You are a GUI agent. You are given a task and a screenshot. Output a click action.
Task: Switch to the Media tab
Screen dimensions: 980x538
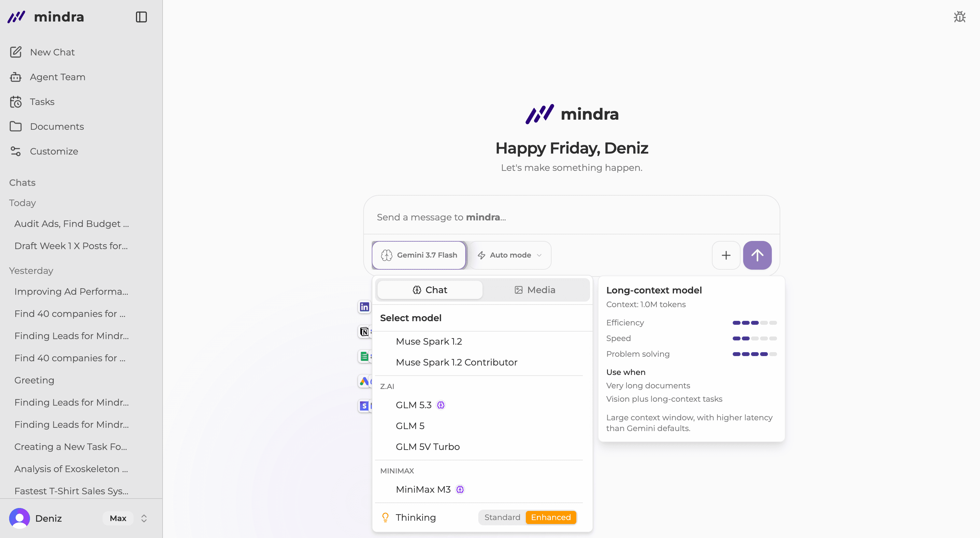535,290
